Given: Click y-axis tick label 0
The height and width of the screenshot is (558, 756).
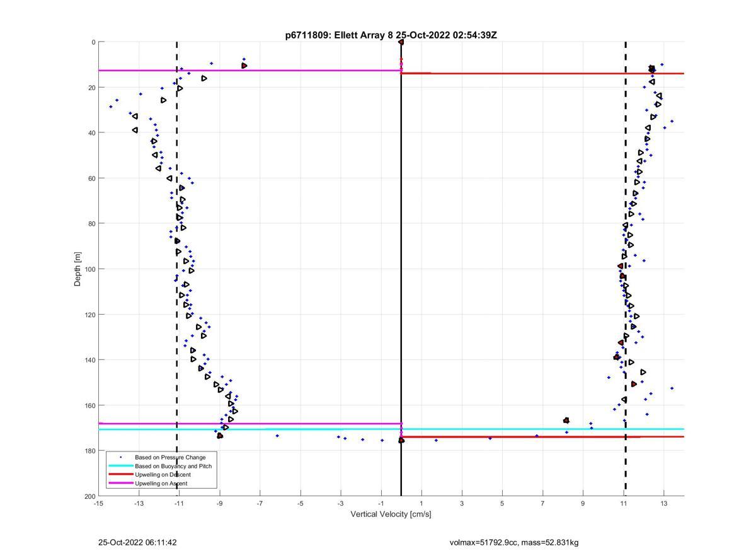Looking at the screenshot, I should tap(93, 42).
